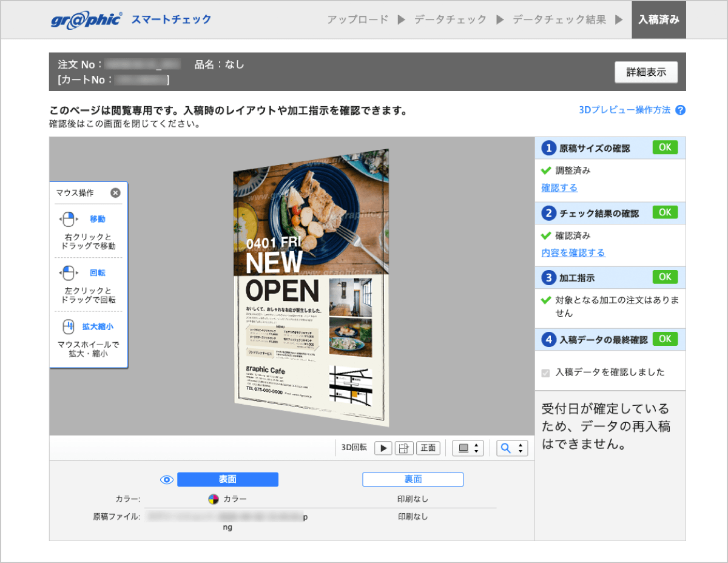Open 詳細表示 for order details
The height and width of the screenshot is (563, 728).
coord(646,72)
